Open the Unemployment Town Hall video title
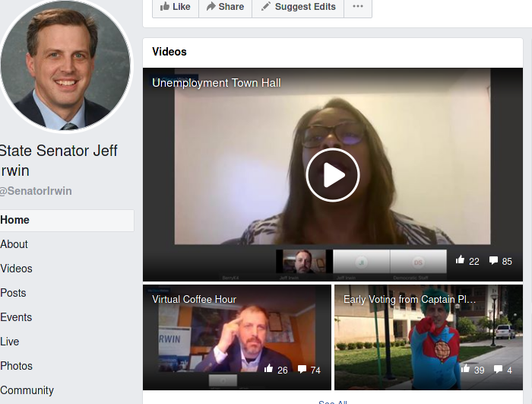This screenshot has width=532, height=404. click(x=217, y=83)
